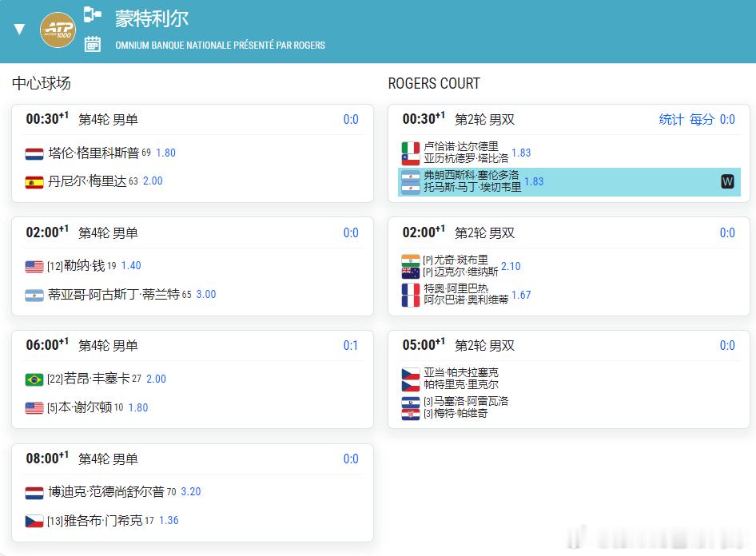Click Chile flag beside 塔比洛
Viewport: 756px width, 556px height.
click(x=411, y=159)
